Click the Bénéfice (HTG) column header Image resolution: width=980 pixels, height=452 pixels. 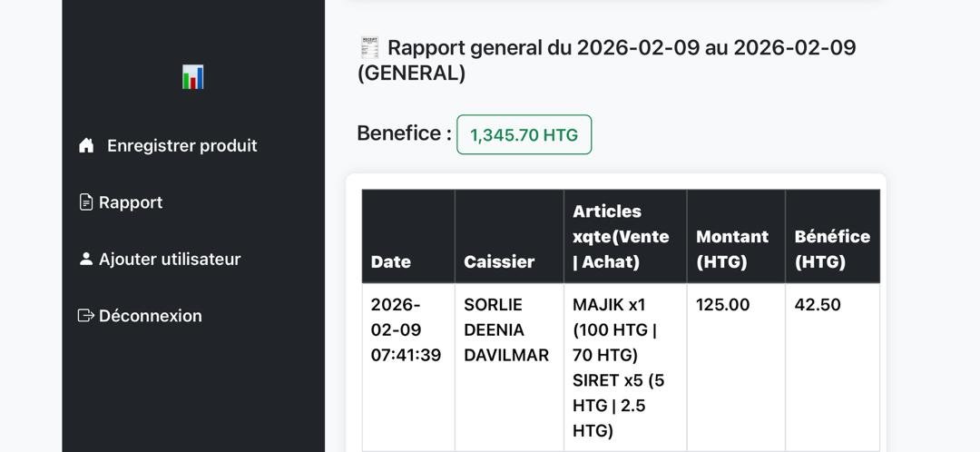832,249
